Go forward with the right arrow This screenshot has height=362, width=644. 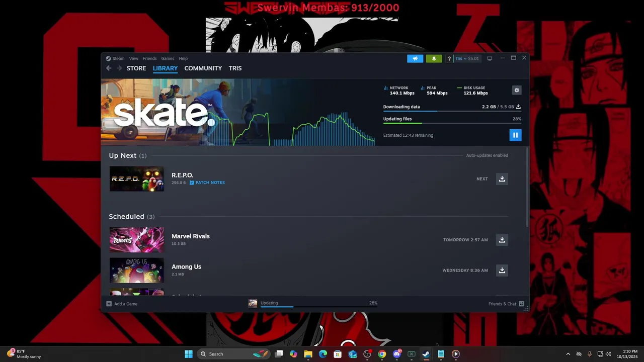pos(119,68)
